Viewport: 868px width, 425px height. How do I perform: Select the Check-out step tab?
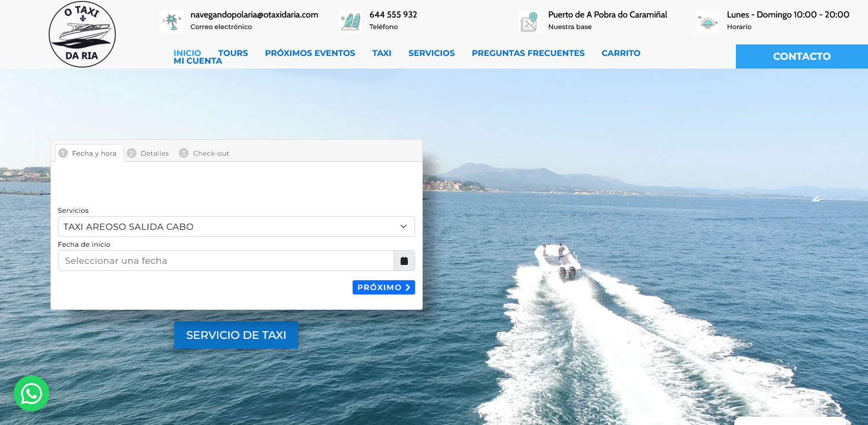(x=205, y=154)
